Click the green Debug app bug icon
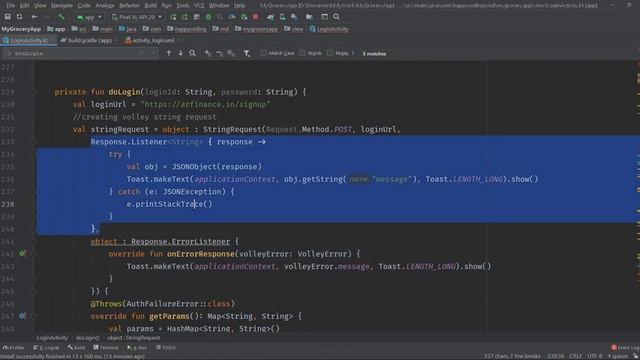This screenshot has width=640, height=360. click(x=208, y=17)
